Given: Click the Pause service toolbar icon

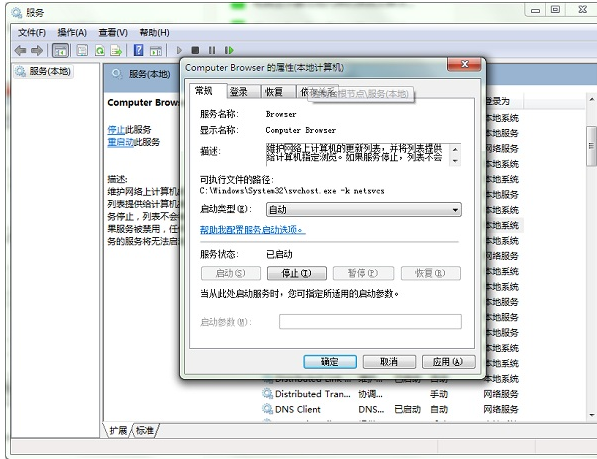Looking at the screenshot, I should (x=212, y=50).
